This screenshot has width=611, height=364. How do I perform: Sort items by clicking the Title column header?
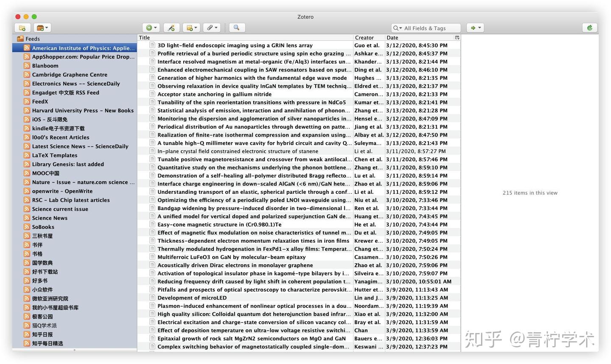(x=144, y=37)
